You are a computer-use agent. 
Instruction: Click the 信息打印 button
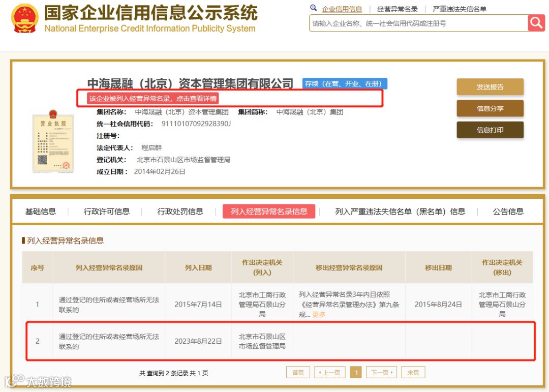(490, 130)
